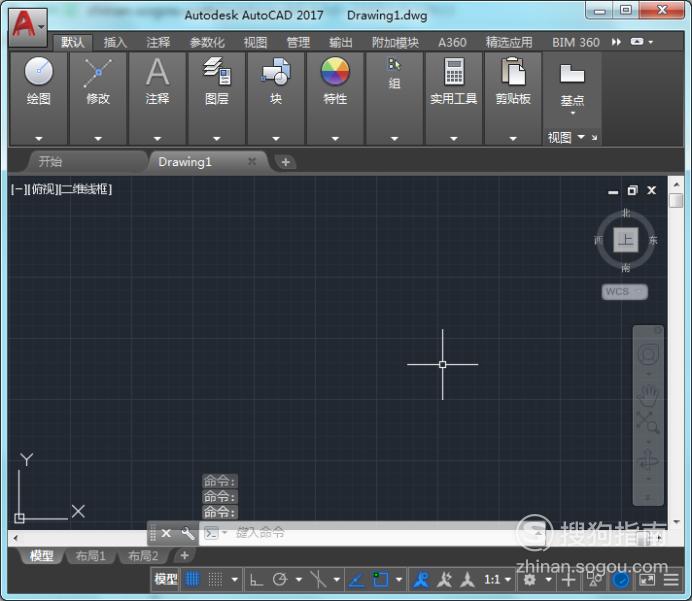The height and width of the screenshot is (601, 692).
Task: Click 南 (South) on the ViewCube compass
Action: (x=626, y=268)
